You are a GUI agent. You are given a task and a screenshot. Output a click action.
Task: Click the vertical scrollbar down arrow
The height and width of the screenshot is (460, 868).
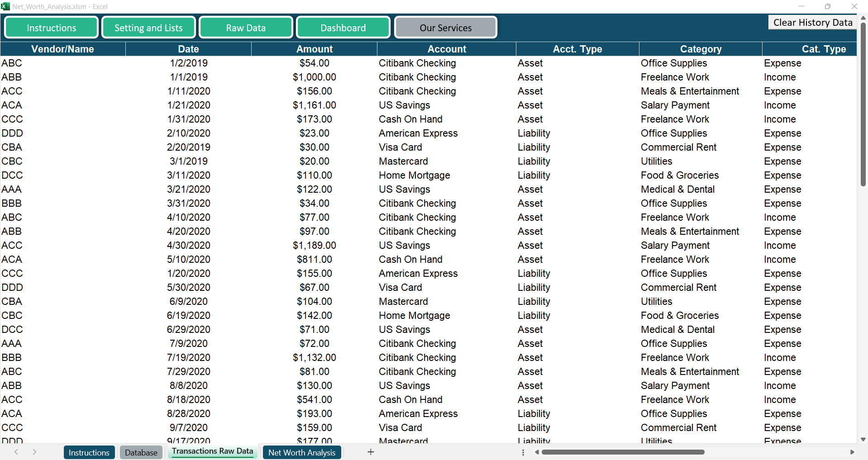click(863, 439)
